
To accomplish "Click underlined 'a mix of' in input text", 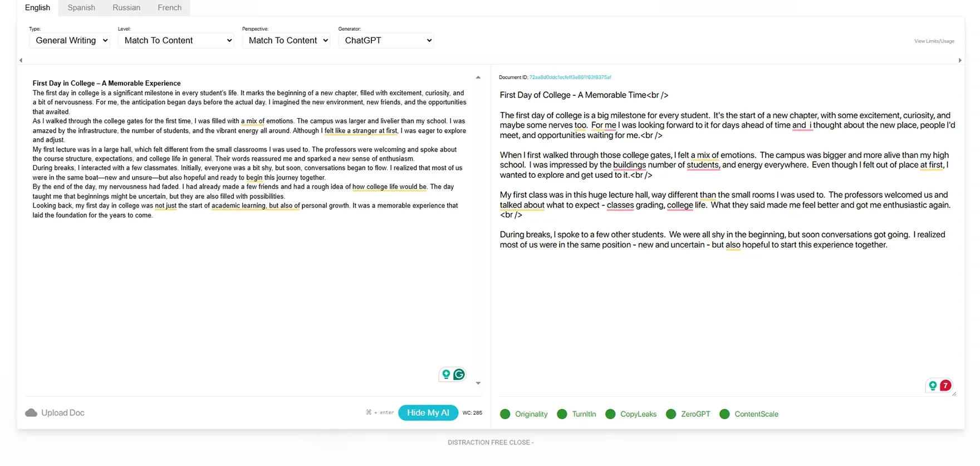I will [x=253, y=121].
